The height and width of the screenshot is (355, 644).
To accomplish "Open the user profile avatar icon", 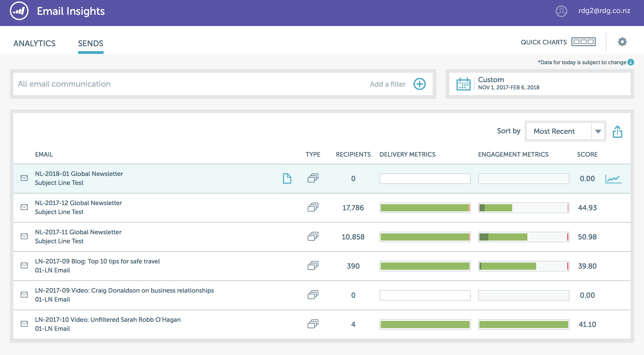I will click(561, 11).
